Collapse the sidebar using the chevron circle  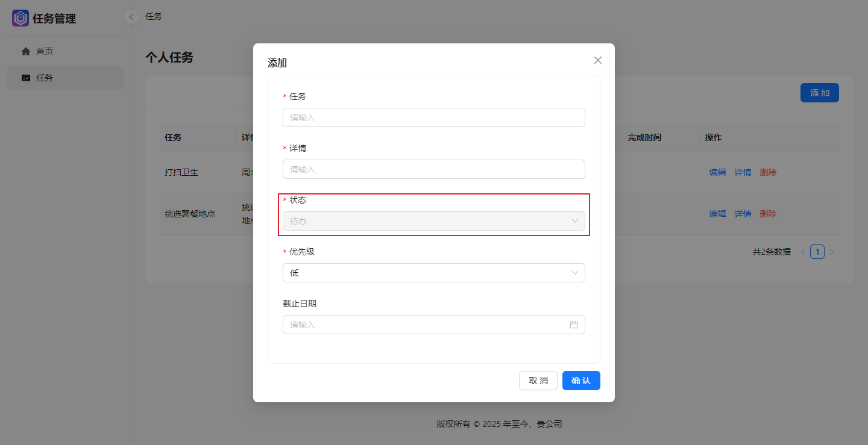(x=131, y=17)
